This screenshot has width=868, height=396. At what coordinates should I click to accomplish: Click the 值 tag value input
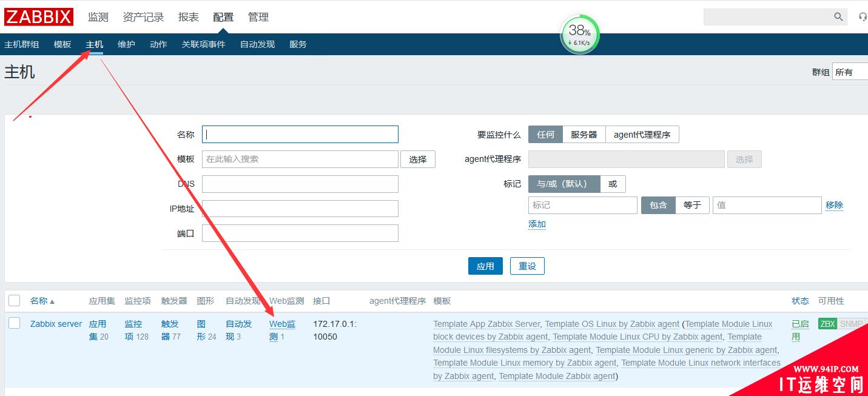[x=767, y=205]
